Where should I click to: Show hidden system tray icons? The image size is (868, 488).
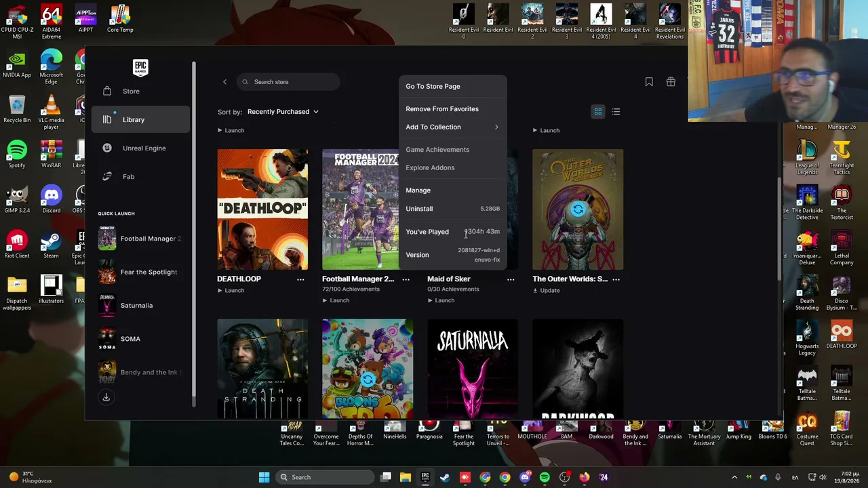click(x=734, y=477)
